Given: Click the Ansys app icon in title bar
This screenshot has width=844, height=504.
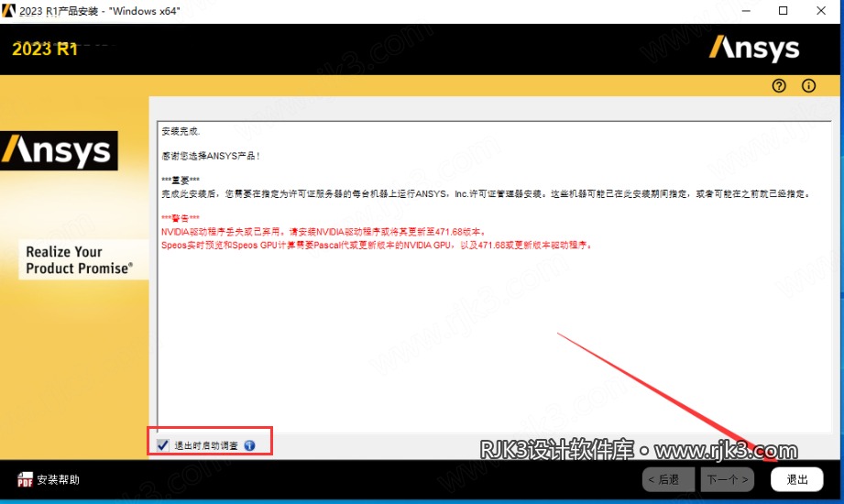Looking at the screenshot, I should [x=8, y=10].
